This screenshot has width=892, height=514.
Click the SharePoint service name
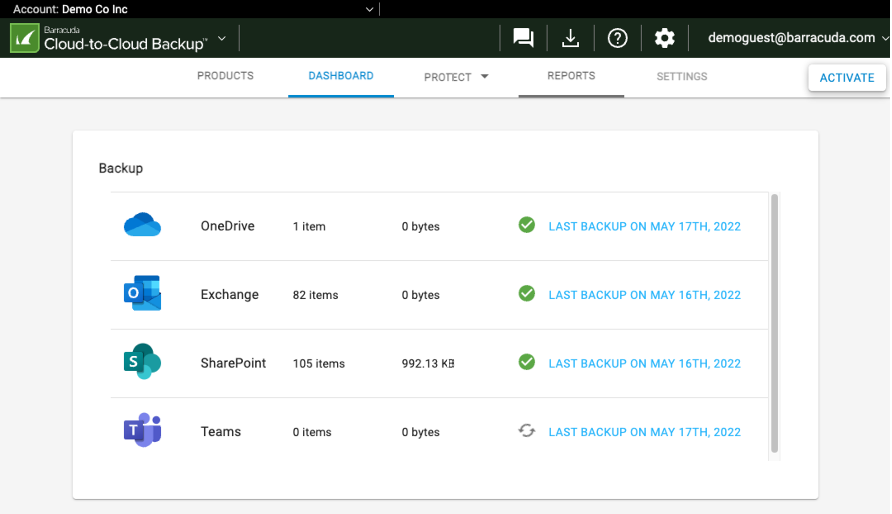tap(233, 363)
